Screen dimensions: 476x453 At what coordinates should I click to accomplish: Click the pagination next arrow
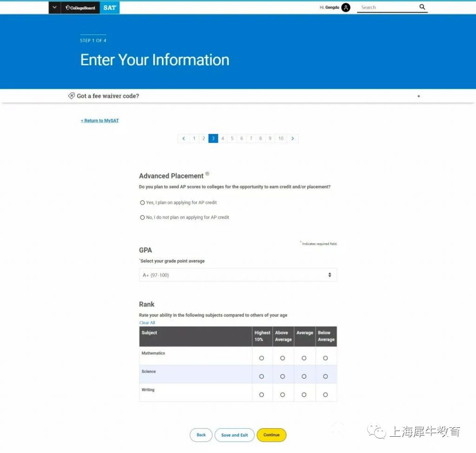coord(293,138)
